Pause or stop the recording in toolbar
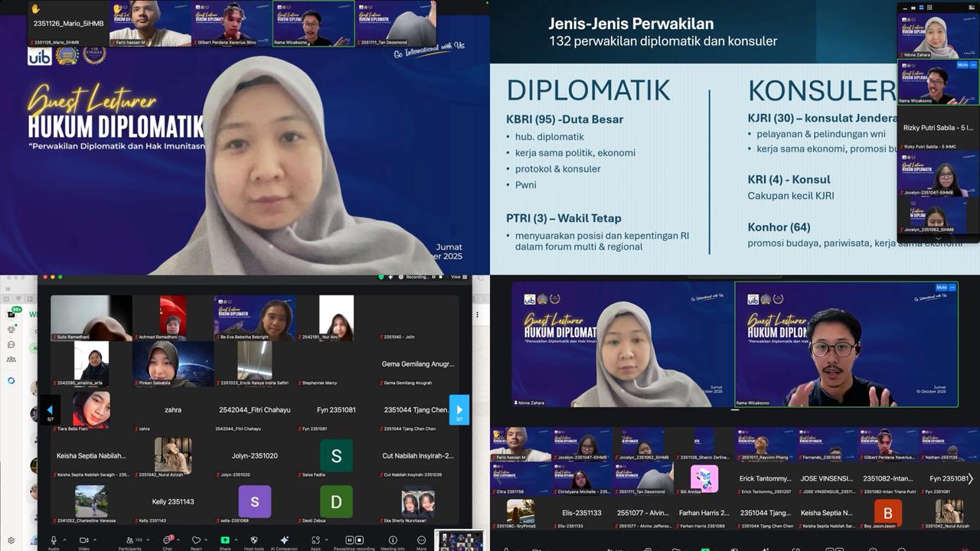Image resolution: width=980 pixels, height=551 pixels. click(x=354, y=540)
